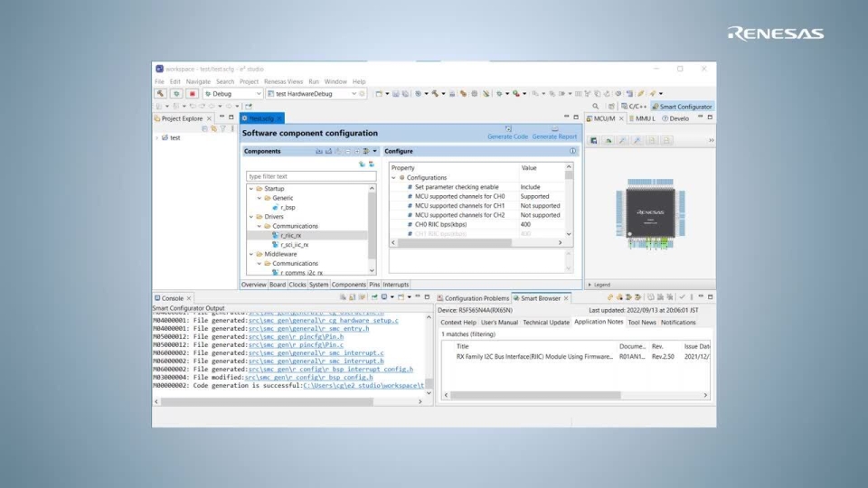The image size is (868, 488).
Task: Click the filter funnel icon in Project Explorer
Action: click(223, 129)
